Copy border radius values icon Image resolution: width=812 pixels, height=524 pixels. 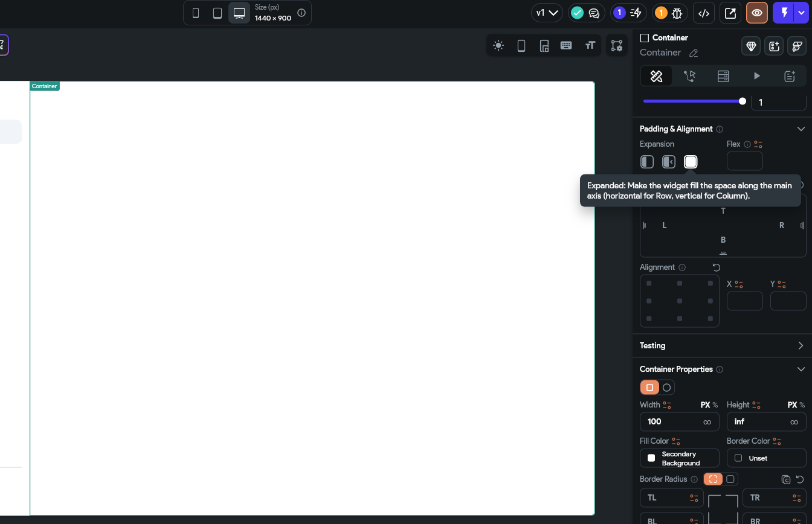click(786, 479)
